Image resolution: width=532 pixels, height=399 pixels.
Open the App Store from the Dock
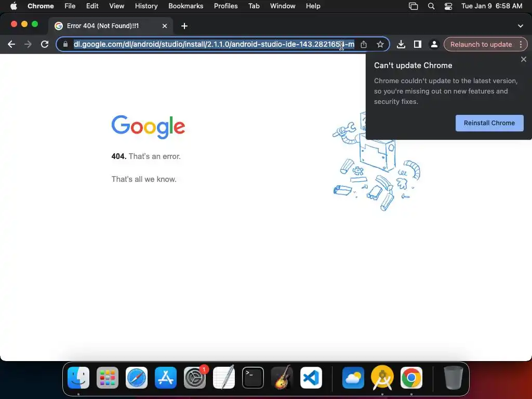[x=166, y=378]
